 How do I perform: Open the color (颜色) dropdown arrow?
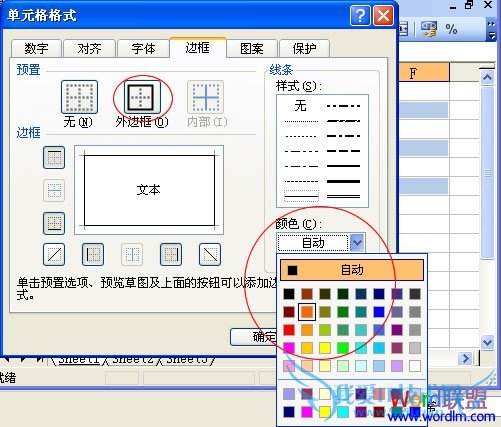357,243
